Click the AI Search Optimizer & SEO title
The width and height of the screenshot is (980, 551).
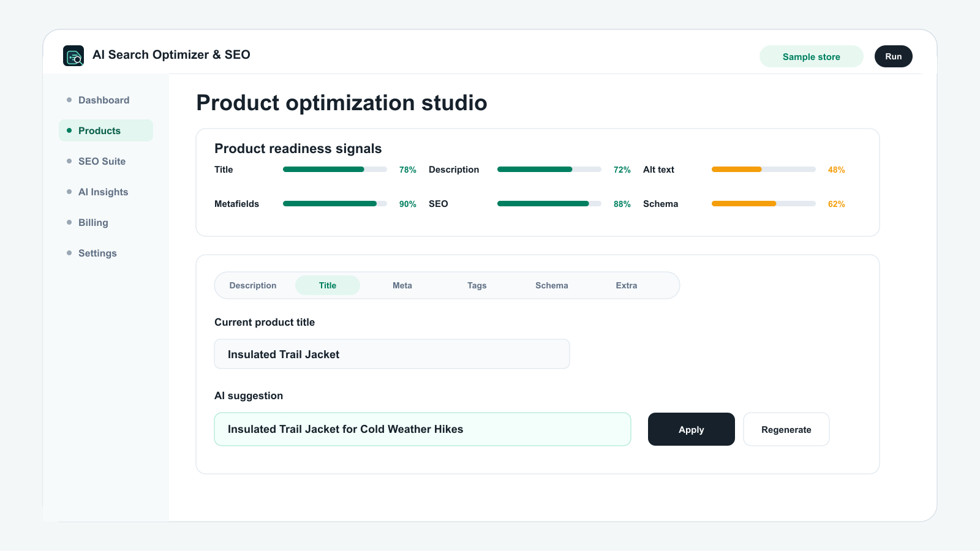[x=171, y=54]
